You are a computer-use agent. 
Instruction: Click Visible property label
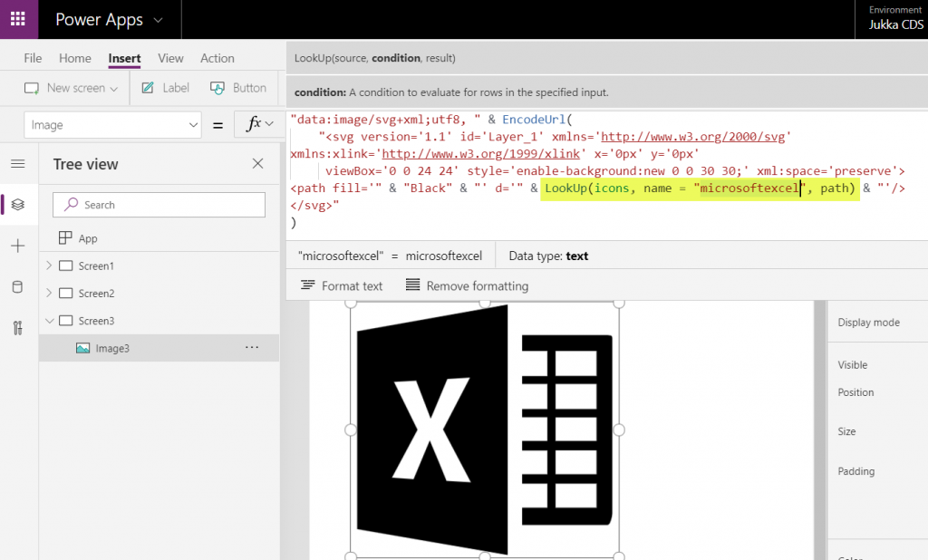point(852,365)
